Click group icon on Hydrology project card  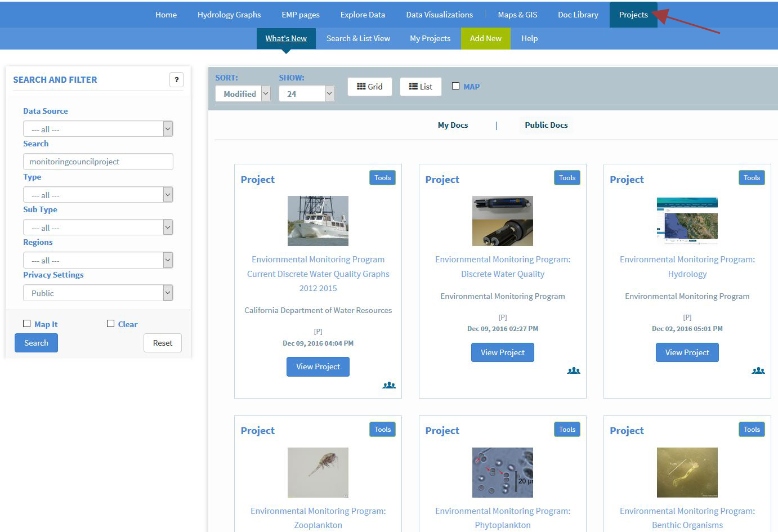(x=758, y=370)
